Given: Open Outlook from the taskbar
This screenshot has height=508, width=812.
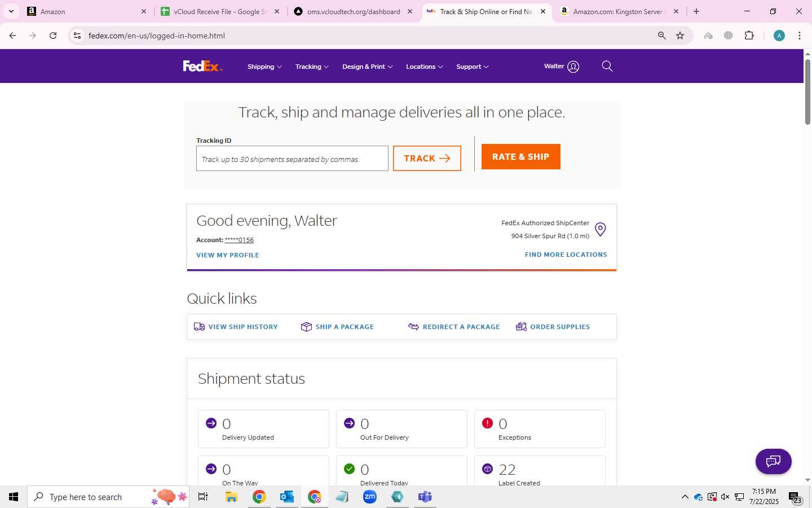Looking at the screenshot, I should pos(287,497).
